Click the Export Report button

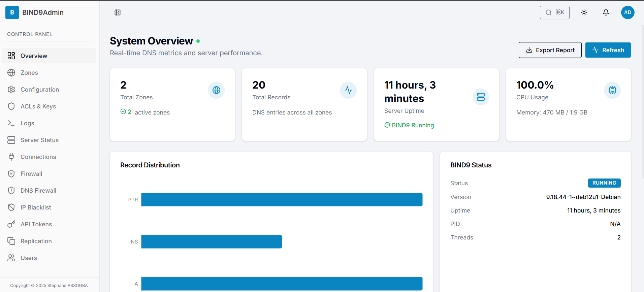click(550, 50)
